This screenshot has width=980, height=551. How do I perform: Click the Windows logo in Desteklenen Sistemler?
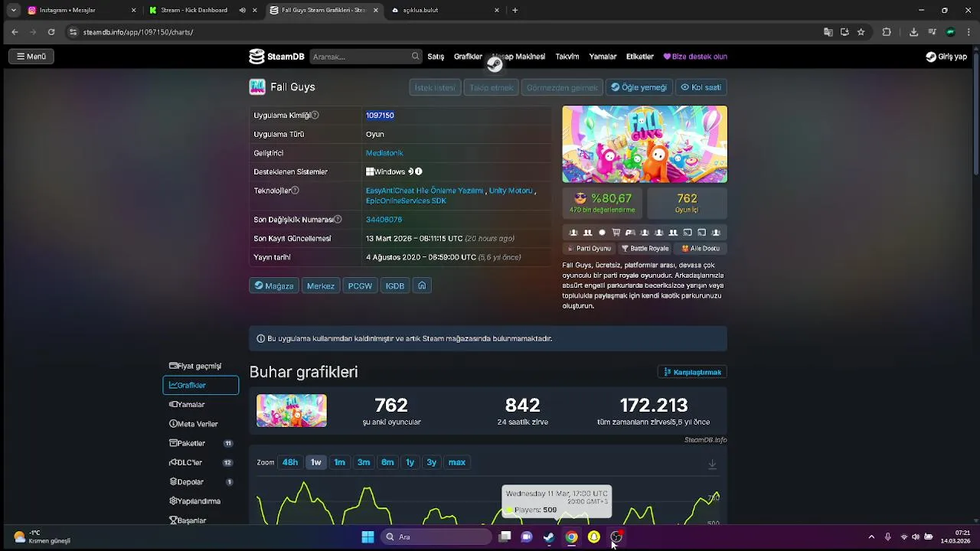(x=370, y=171)
